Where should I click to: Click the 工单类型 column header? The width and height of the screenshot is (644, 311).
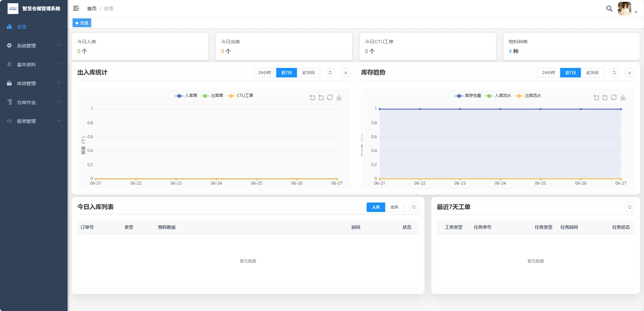pyautogui.click(x=453, y=227)
